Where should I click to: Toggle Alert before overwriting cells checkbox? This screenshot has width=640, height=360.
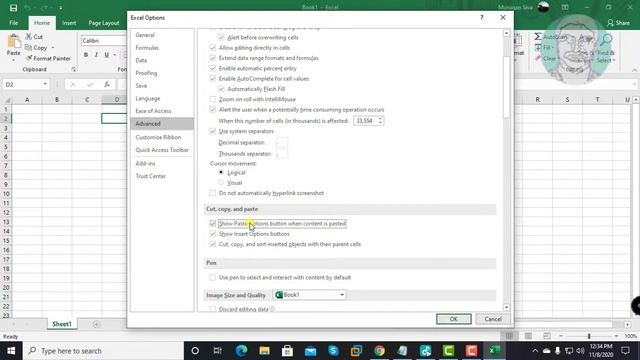coord(221,37)
